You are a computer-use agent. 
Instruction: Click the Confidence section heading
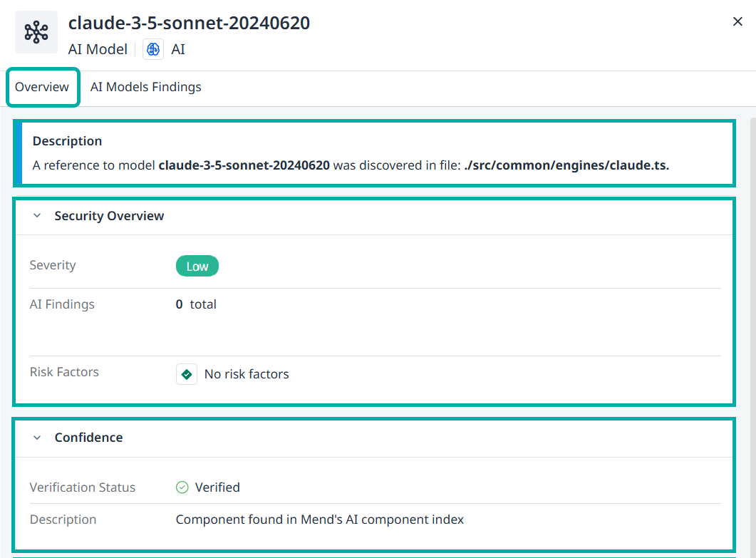88,438
